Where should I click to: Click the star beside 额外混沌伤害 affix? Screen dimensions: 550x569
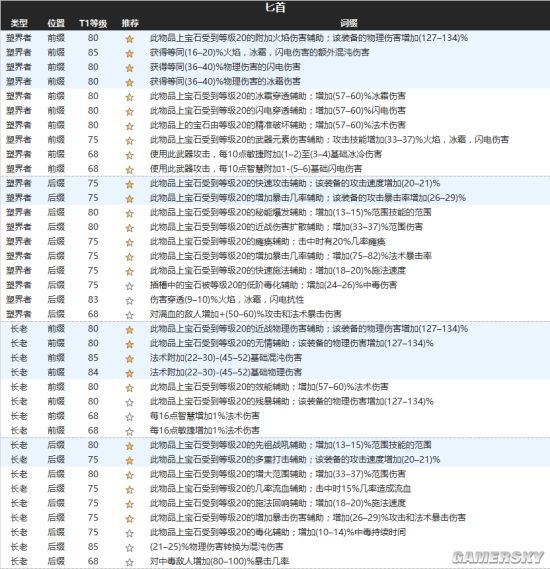(130, 53)
